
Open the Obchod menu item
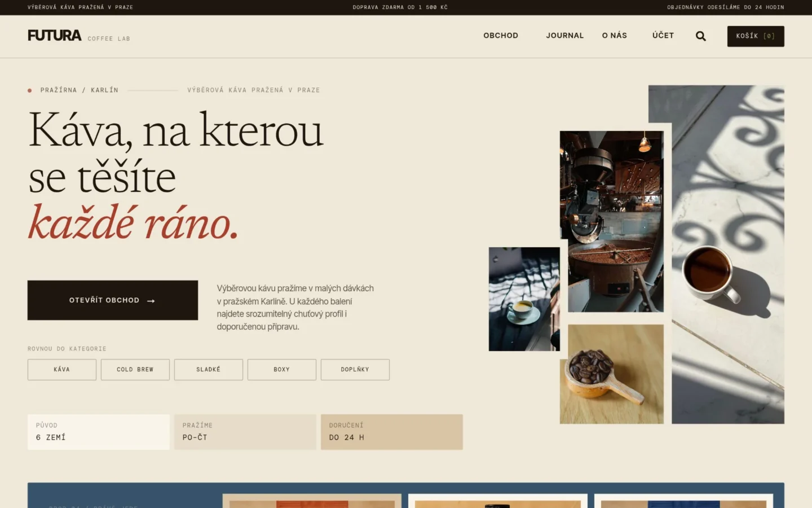(x=501, y=36)
